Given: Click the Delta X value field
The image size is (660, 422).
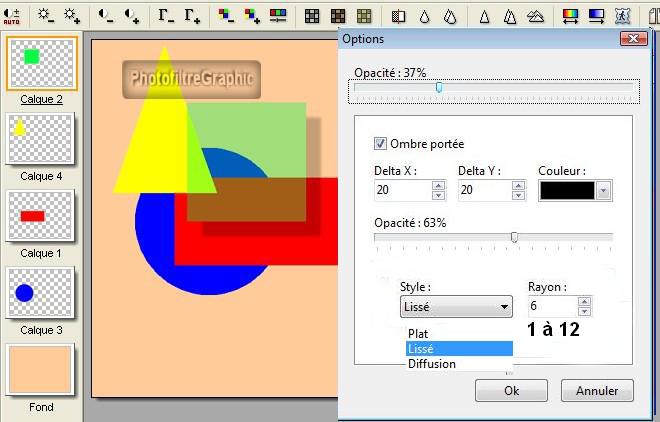Looking at the screenshot, I should (402, 191).
